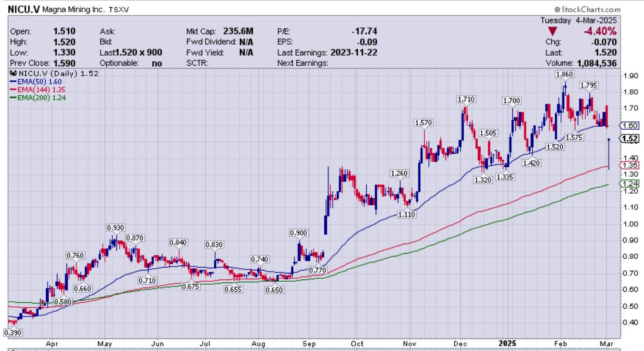Viewport: 644px width, 351px height.
Task: Click the Last Earnings date 2023-11-22
Action: pyautogui.click(x=354, y=52)
